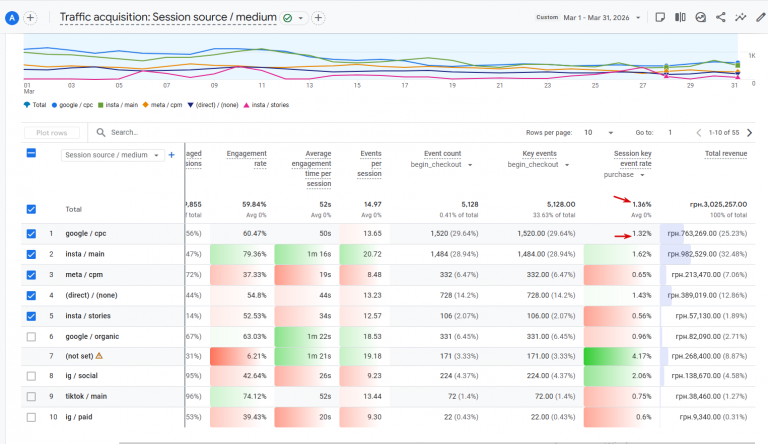Expand the Rows per page dropdown

599,133
